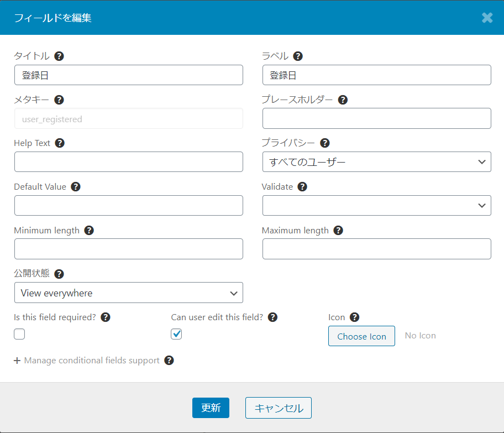Focus the ラベル input field
This screenshot has height=433, width=504.
click(377, 75)
